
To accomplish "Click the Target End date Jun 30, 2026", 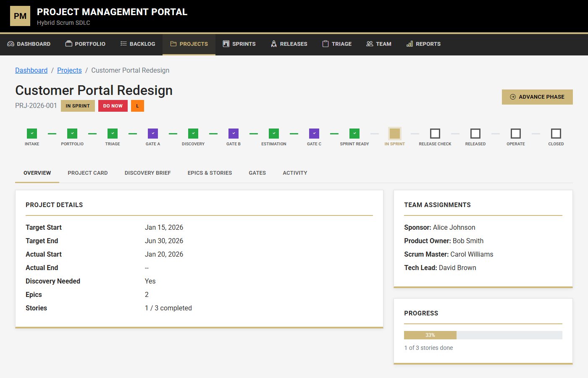I will point(164,241).
